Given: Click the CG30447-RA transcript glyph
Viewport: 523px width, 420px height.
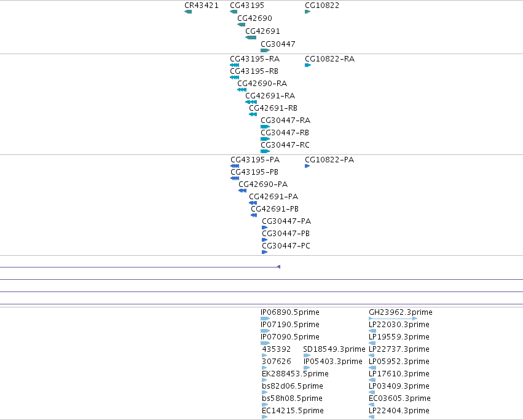Looking at the screenshot, I should 265,127.
